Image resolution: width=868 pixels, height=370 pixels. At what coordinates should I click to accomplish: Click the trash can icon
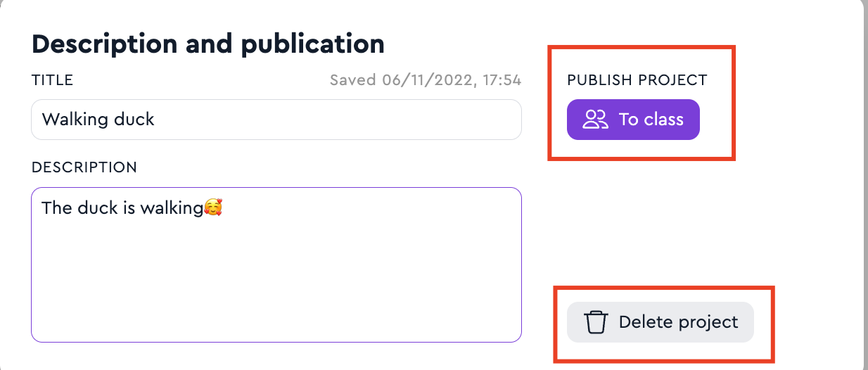coord(595,323)
